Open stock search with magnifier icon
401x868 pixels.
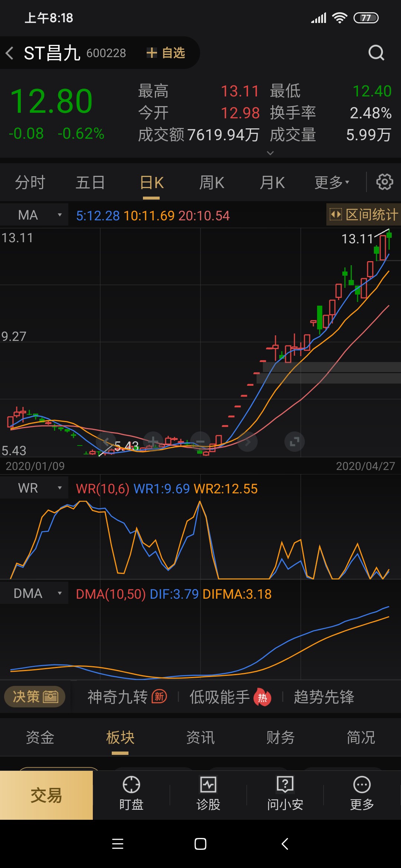pyautogui.click(x=376, y=53)
